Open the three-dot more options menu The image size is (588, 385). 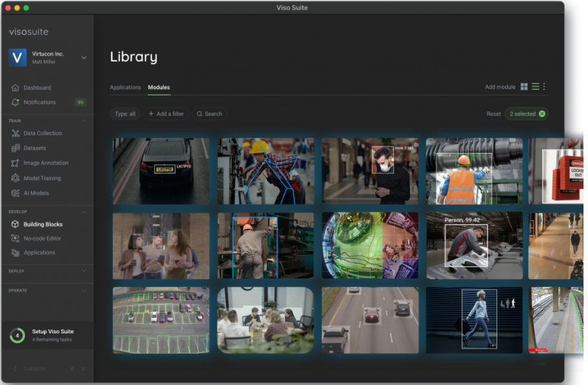pos(544,86)
